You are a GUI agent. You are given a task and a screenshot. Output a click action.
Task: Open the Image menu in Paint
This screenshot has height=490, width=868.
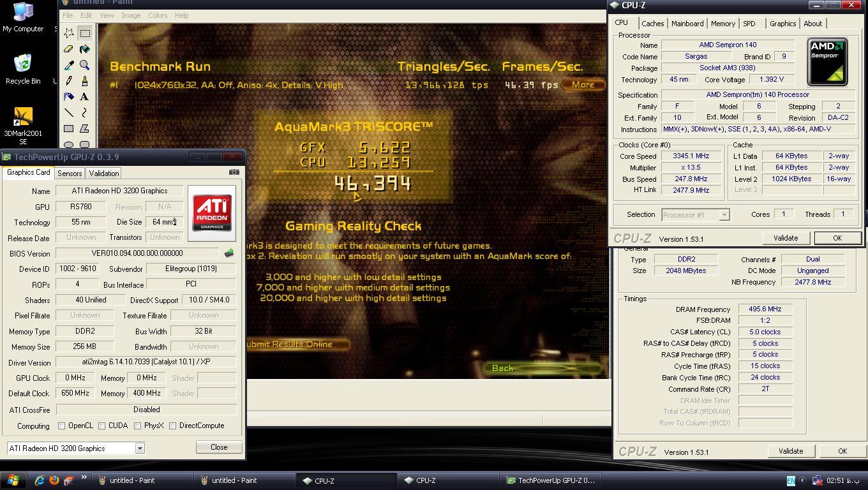point(131,15)
